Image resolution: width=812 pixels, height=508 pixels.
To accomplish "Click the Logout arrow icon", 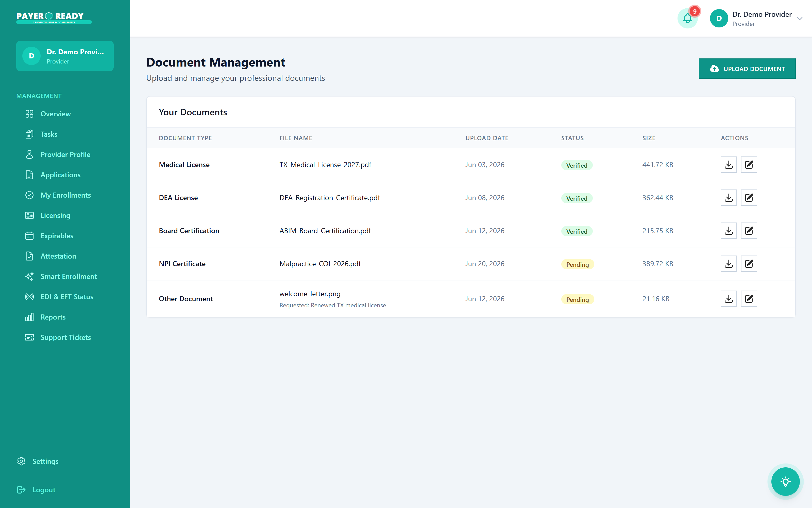I will click(x=22, y=490).
